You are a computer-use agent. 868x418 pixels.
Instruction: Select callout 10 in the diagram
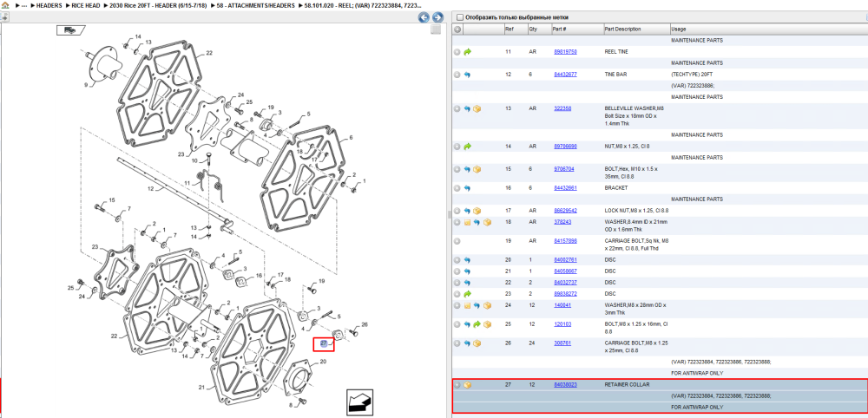[x=194, y=161]
